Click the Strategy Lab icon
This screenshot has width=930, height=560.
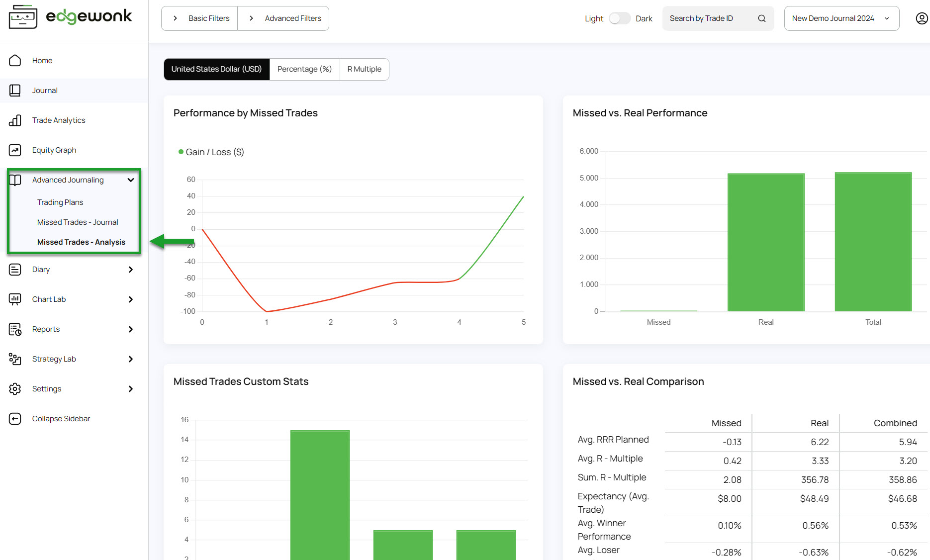(15, 359)
